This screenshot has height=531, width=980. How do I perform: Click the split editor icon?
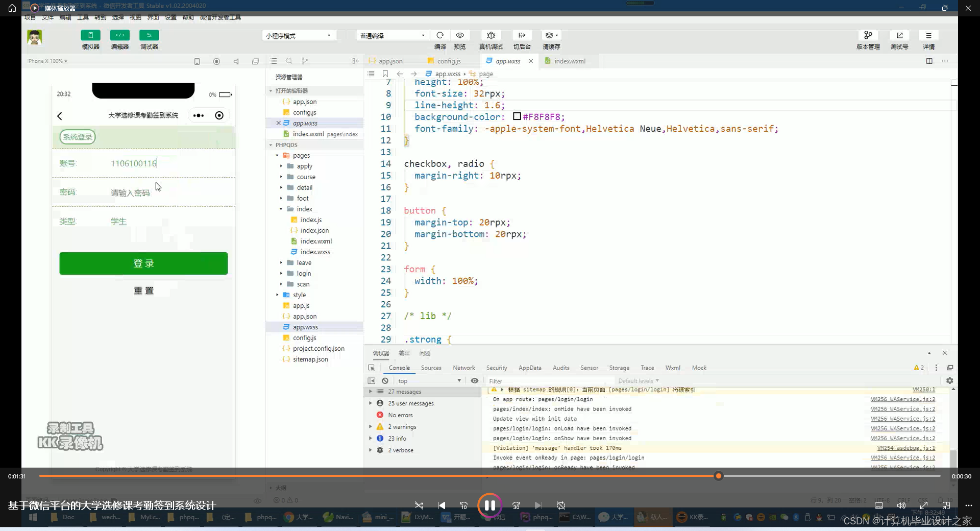click(x=929, y=61)
